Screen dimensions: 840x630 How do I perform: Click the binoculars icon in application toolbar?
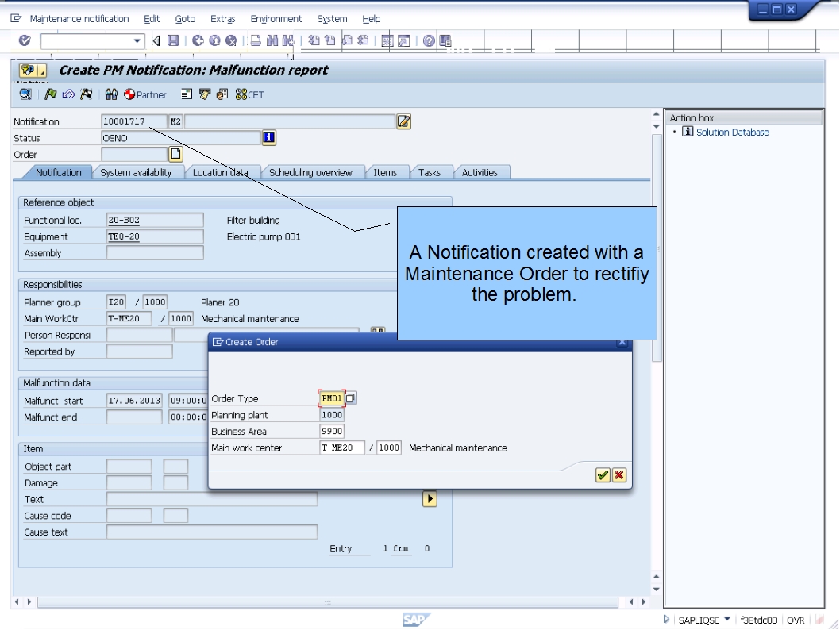(111, 94)
